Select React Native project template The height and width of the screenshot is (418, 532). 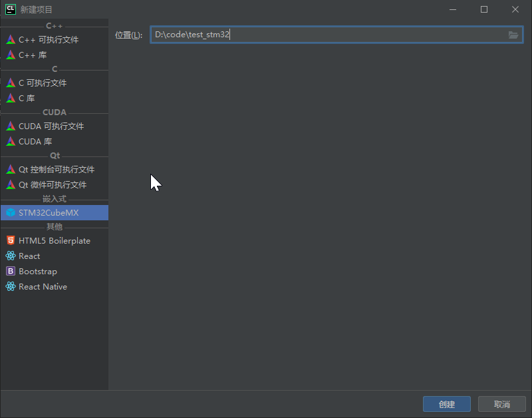tap(55, 286)
